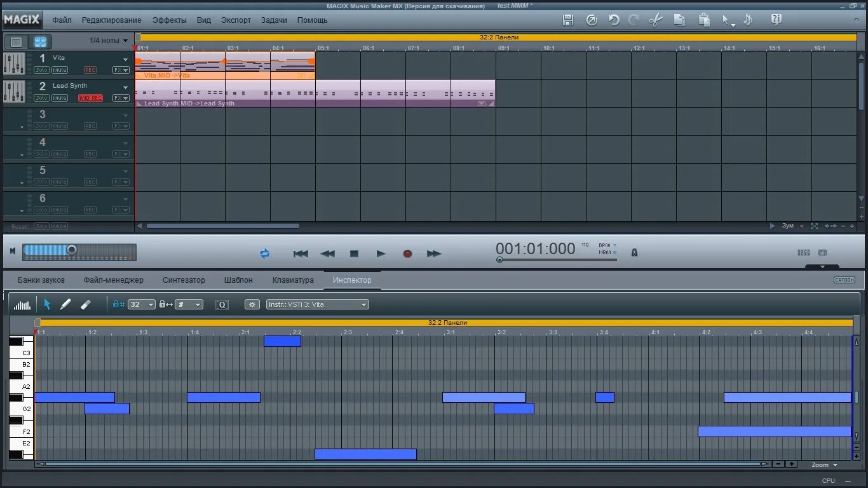
Task: Open the Zoom dropdown in MIDI editor
Action: tap(825, 465)
